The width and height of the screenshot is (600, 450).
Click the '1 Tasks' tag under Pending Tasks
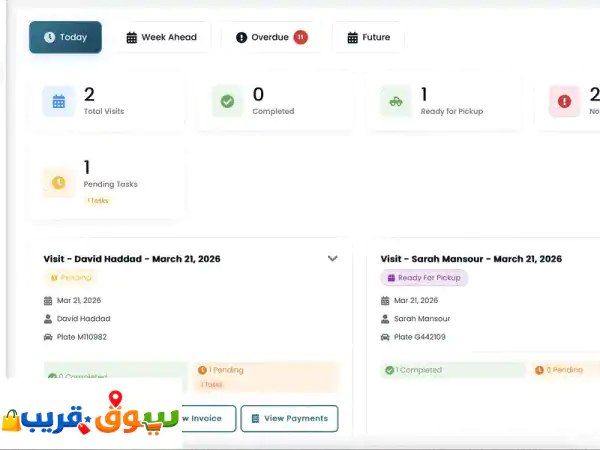click(98, 201)
